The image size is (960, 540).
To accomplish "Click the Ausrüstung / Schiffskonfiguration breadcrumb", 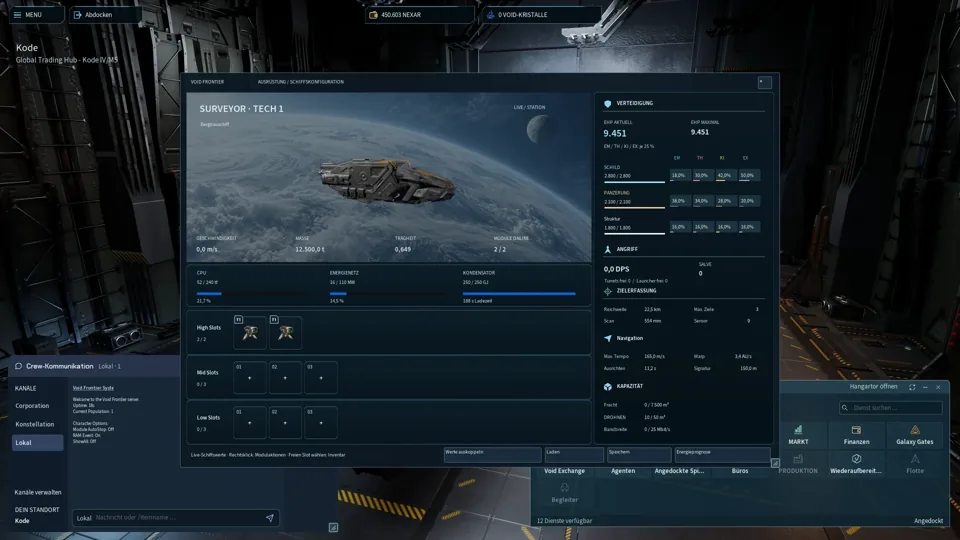I will click(x=301, y=82).
